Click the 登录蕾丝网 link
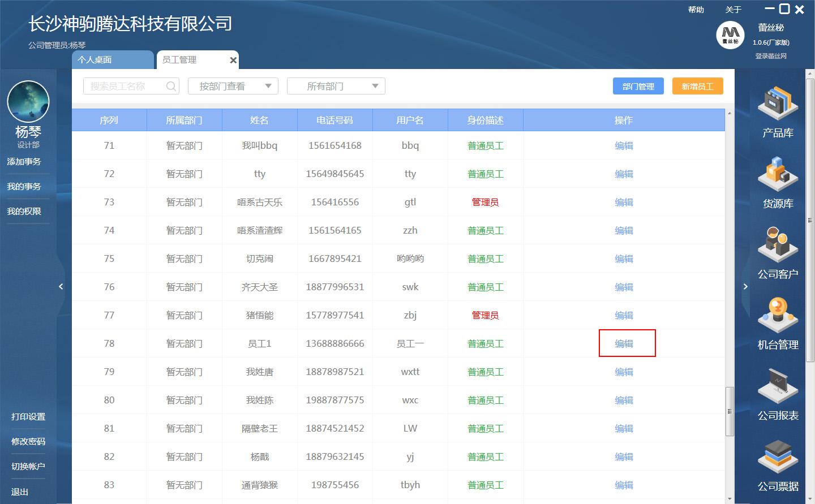Viewport: 815px width, 504px height. (771, 56)
